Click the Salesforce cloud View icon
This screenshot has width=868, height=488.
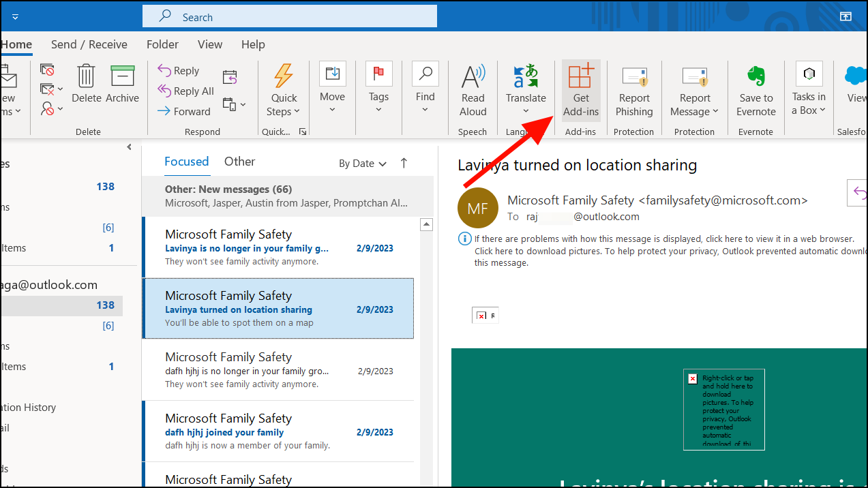pos(856,75)
